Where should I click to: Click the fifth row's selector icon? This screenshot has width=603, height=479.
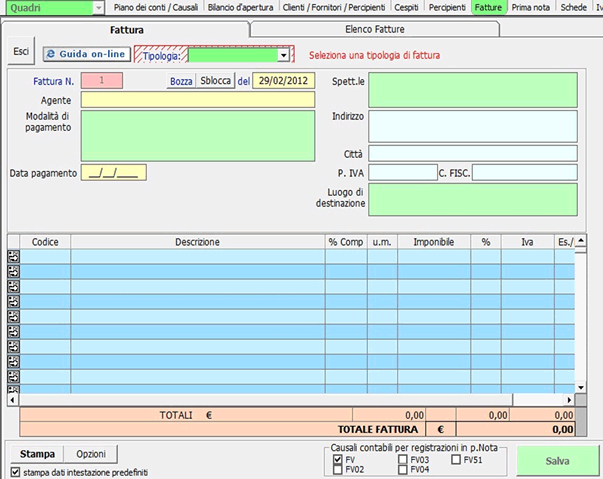(x=13, y=316)
